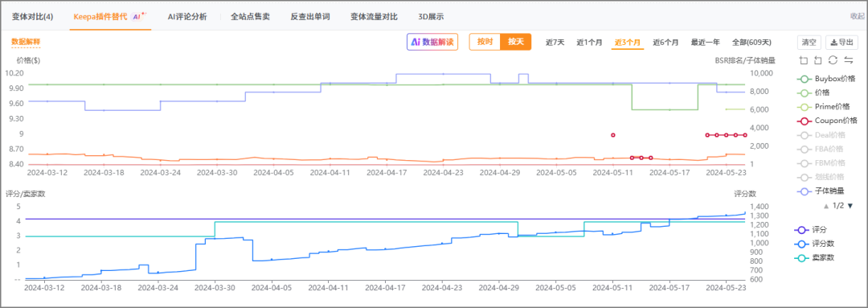868x308 pixels.
Task: Click the circular refresh/restore icon
Action: point(833,60)
